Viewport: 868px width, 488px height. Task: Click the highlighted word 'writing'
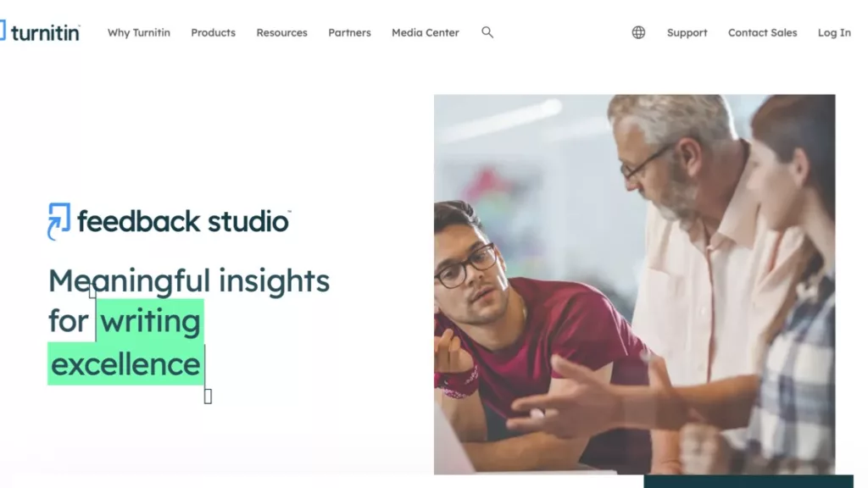pyautogui.click(x=150, y=321)
